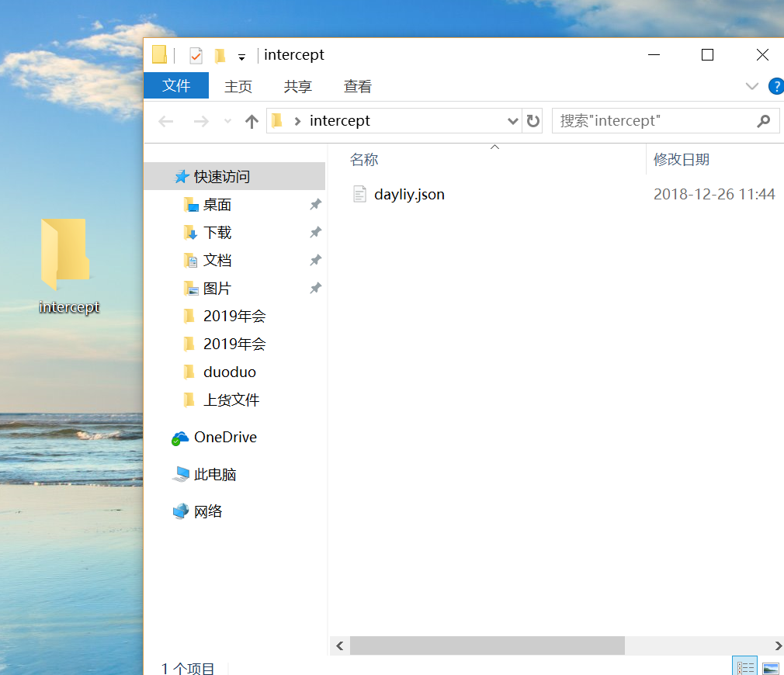Click the horizontal scrollbar thumb
The height and width of the screenshot is (675, 784).
tap(487, 646)
